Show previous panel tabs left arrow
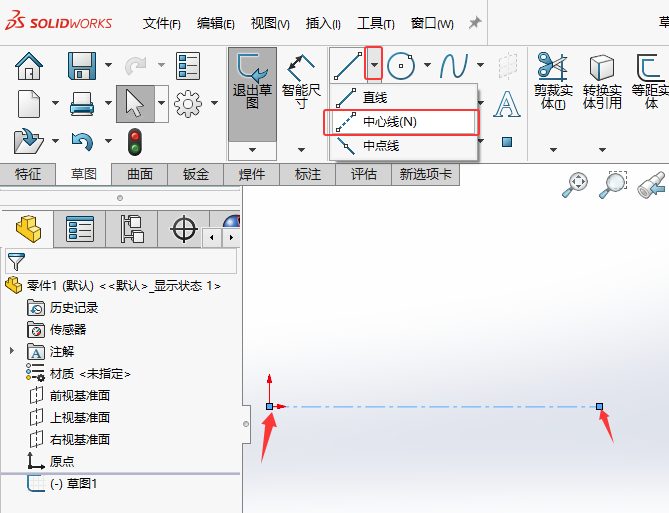The height and width of the screenshot is (513, 669). 212,237
